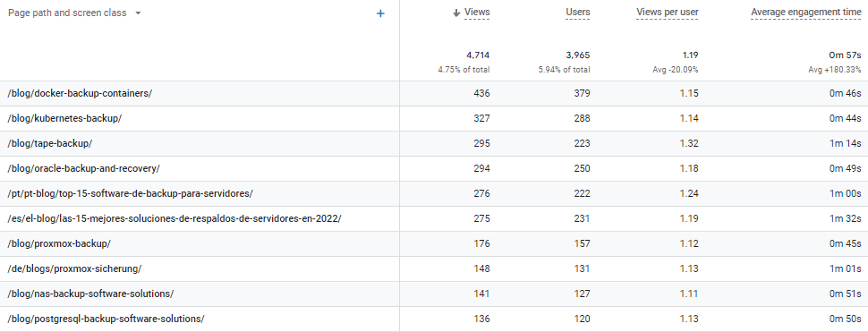The height and width of the screenshot is (332, 868).
Task: Click 276 views in the pt-blog row
Action: [482, 193]
